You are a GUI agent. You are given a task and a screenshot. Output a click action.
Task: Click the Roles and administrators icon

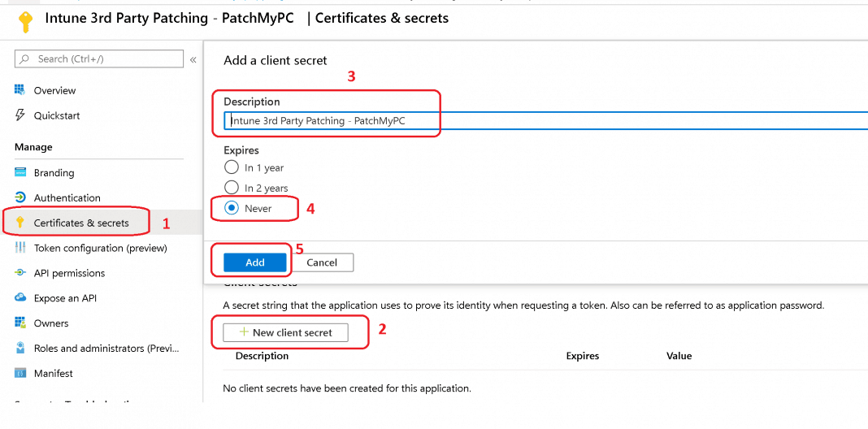[x=20, y=349]
